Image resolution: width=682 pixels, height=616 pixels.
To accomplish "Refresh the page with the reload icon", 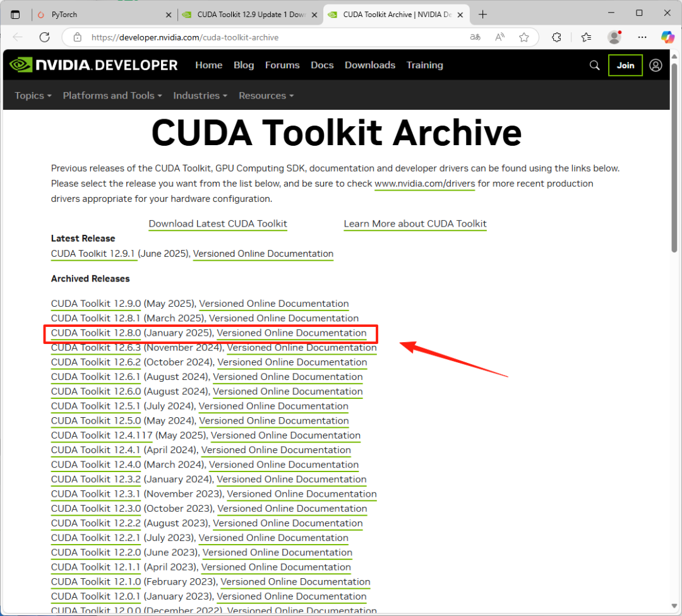I will tap(44, 37).
